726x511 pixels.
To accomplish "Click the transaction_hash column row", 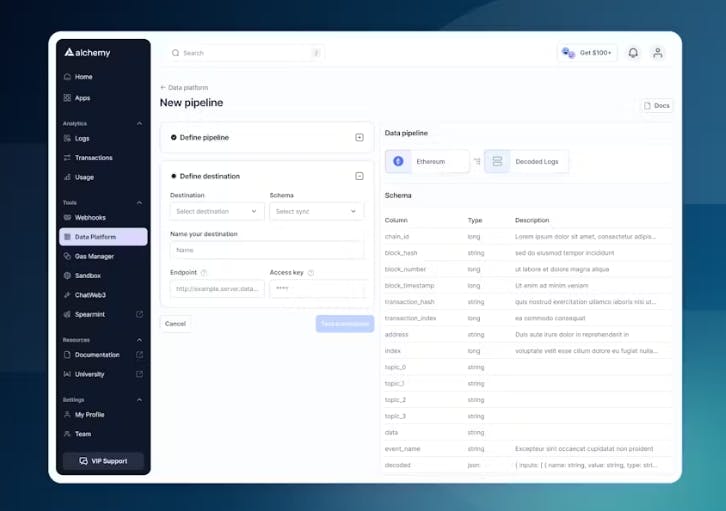I will point(528,302).
